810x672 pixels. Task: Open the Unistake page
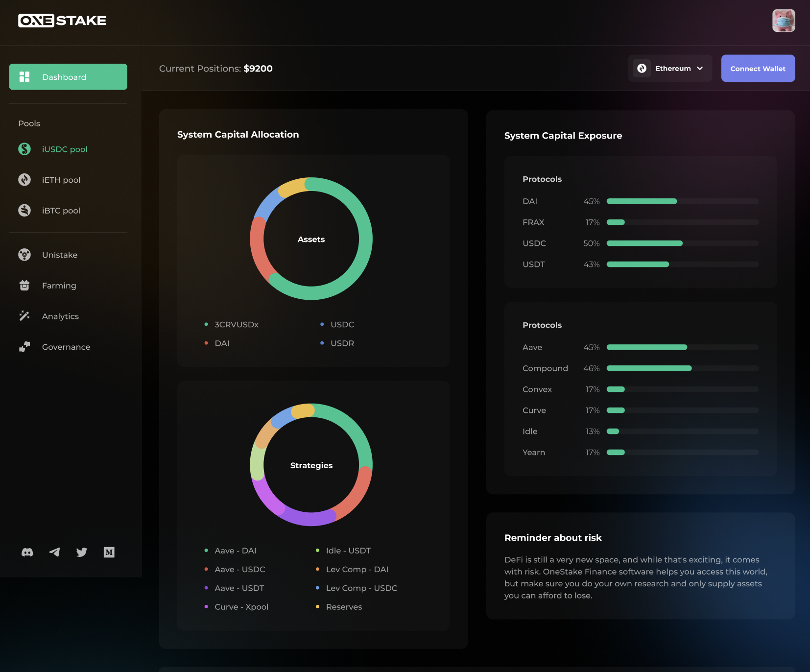[60, 255]
